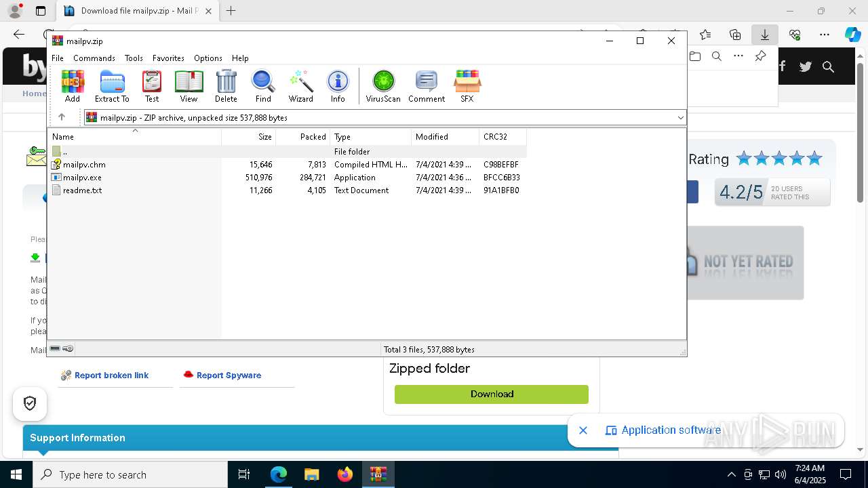Sort by the Packed column header
This screenshot has width=868, height=488.
coord(303,136)
